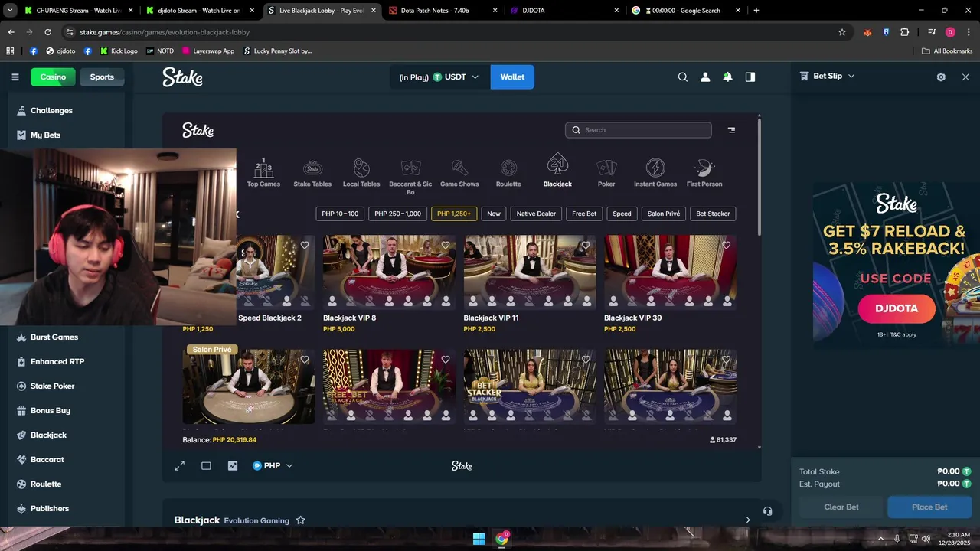
Task: Open Chrome tab search dropdown arrow
Action: click(9, 11)
